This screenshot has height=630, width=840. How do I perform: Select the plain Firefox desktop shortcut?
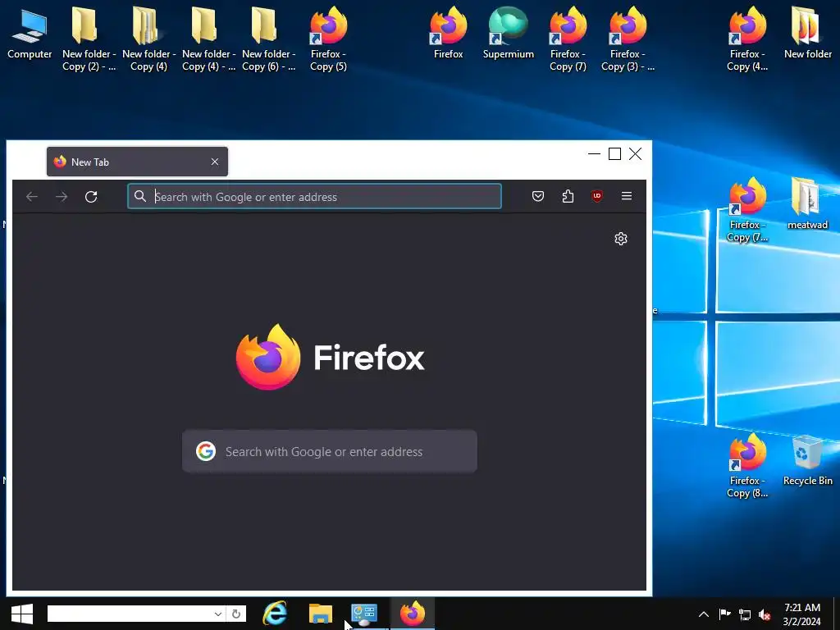pos(449,33)
